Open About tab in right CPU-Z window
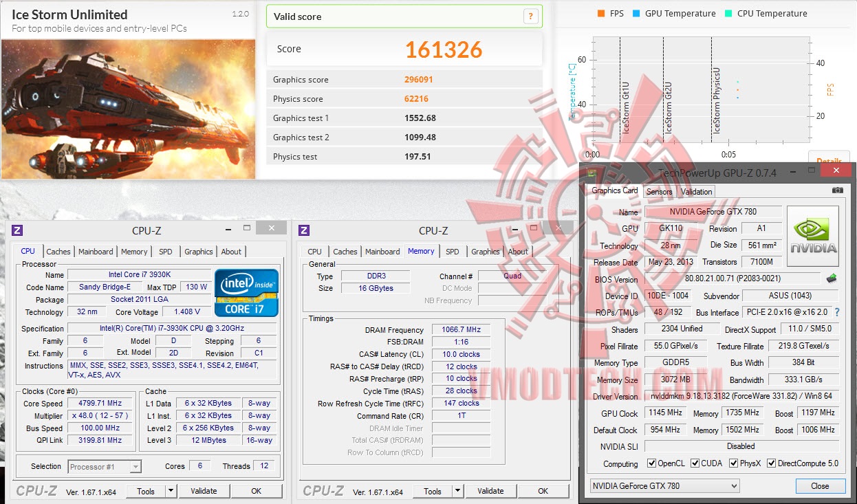Screen dimensions: 857x504 [x=518, y=252]
